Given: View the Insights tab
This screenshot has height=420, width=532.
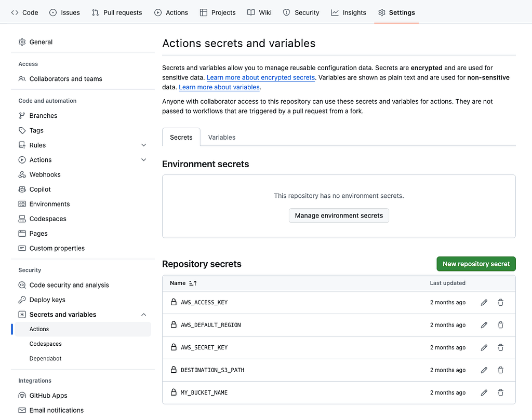Looking at the screenshot, I should (x=349, y=12).
